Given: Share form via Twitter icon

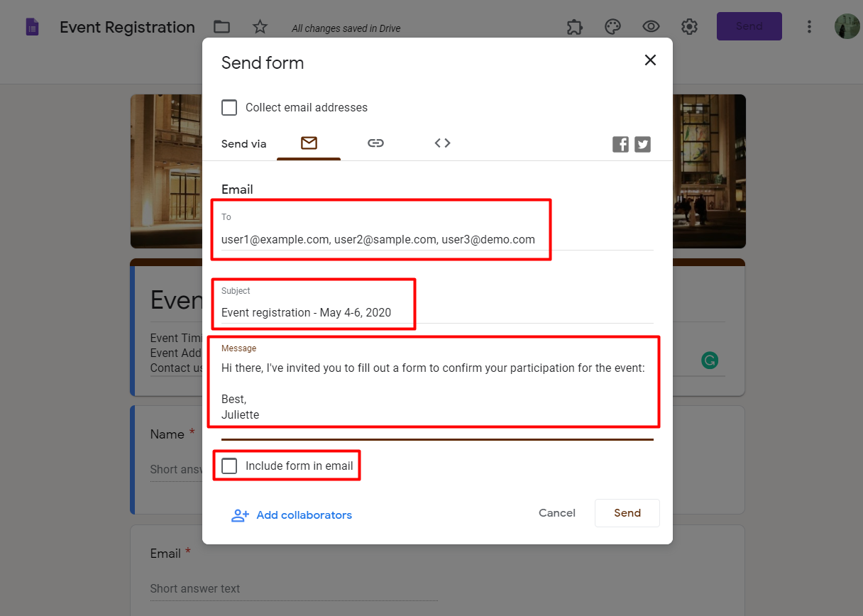Looking at the screenshot, I should click(643, 145).
